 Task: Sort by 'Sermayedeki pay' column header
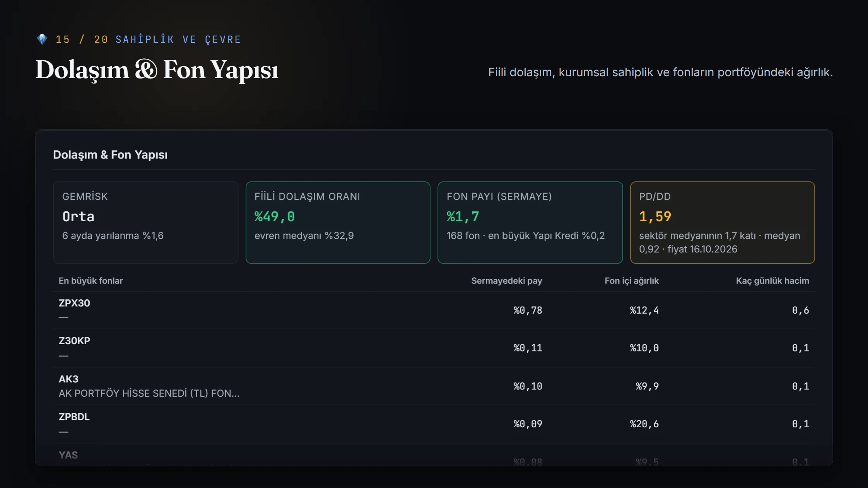[506, 281]
